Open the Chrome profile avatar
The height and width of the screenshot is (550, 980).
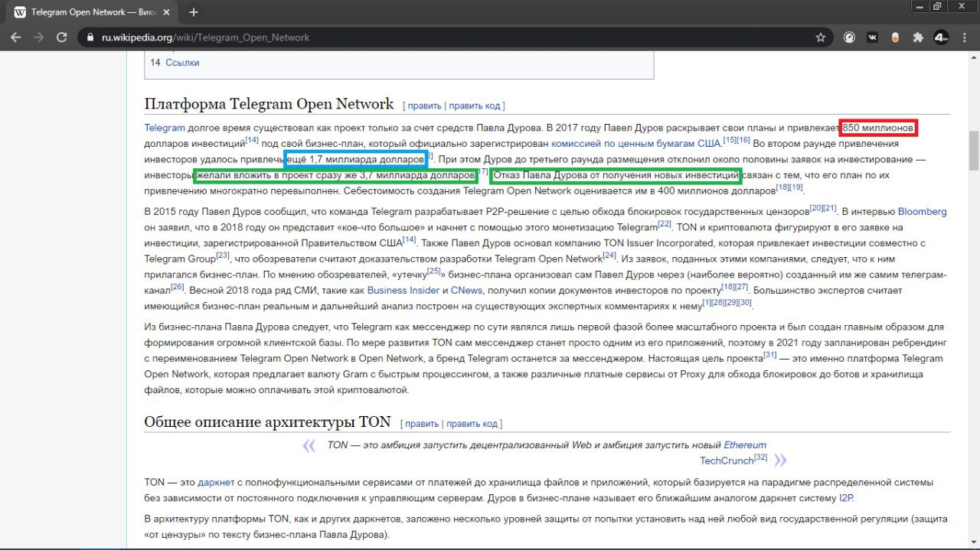coord(942,37)
